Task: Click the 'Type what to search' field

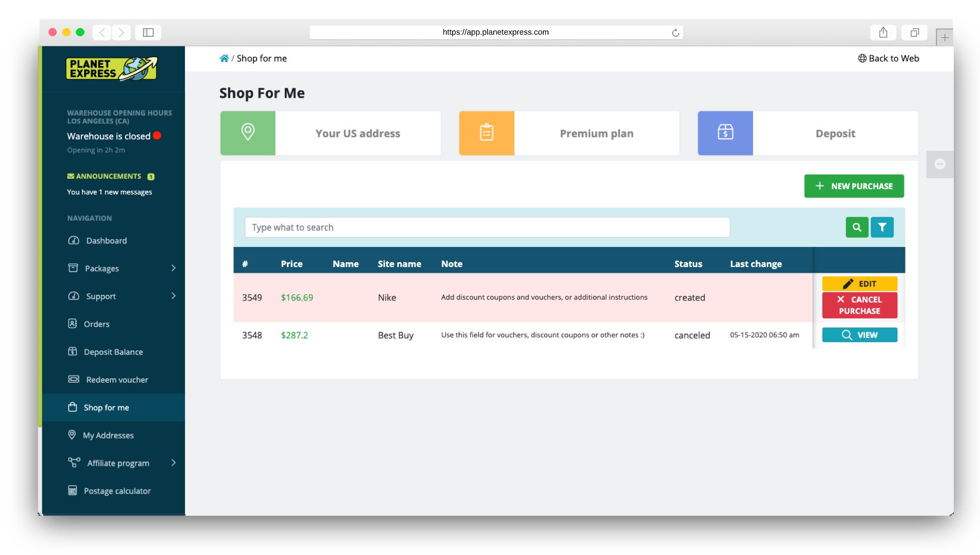Action: pyautogui.click(x=487, y=228)
